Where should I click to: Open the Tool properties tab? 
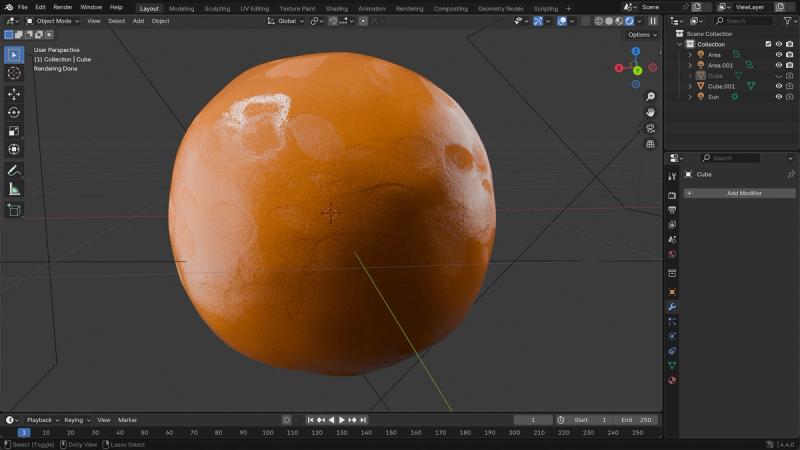[x=672, y=177]
